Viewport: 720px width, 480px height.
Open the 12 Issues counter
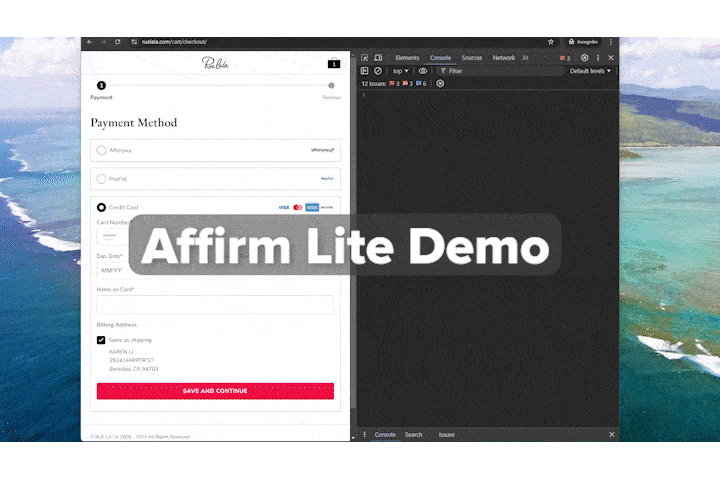coord(394,84)
